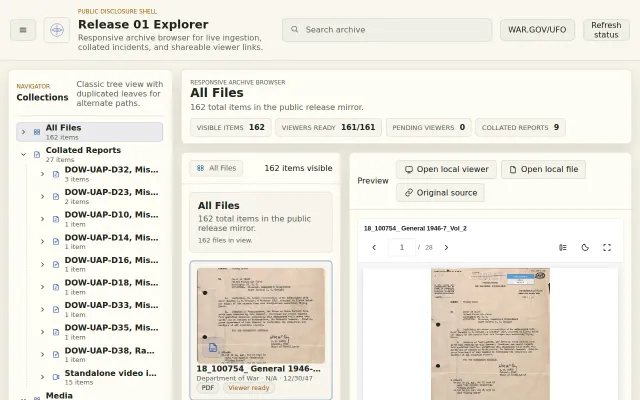Viewport: 640px width, 400px height.
Task: Click the All Files grid icon in navigator
Action: tap(37, 132)
